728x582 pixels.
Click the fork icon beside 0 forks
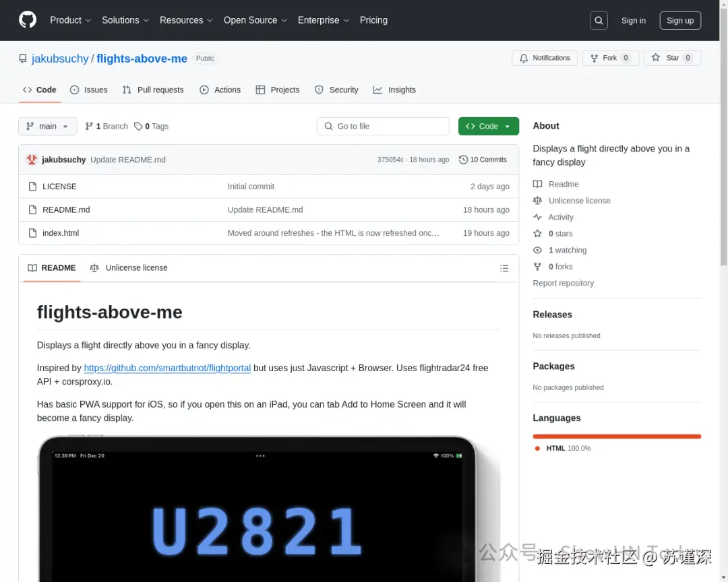537,266
